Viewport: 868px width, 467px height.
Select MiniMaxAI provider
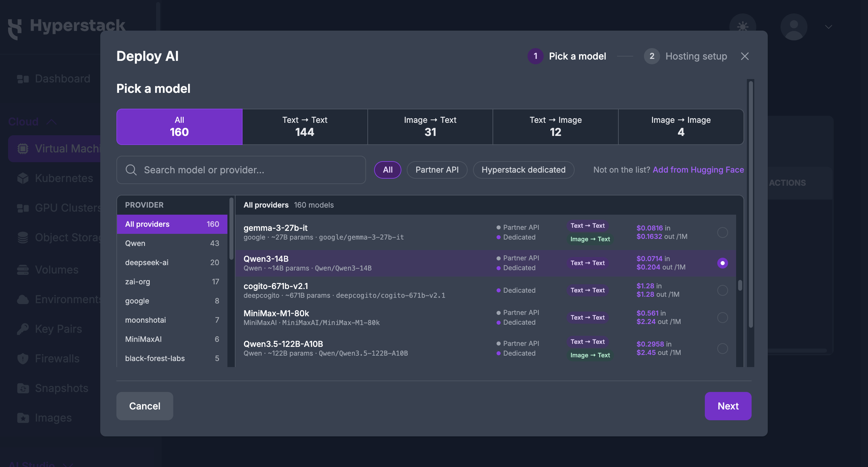172,339
